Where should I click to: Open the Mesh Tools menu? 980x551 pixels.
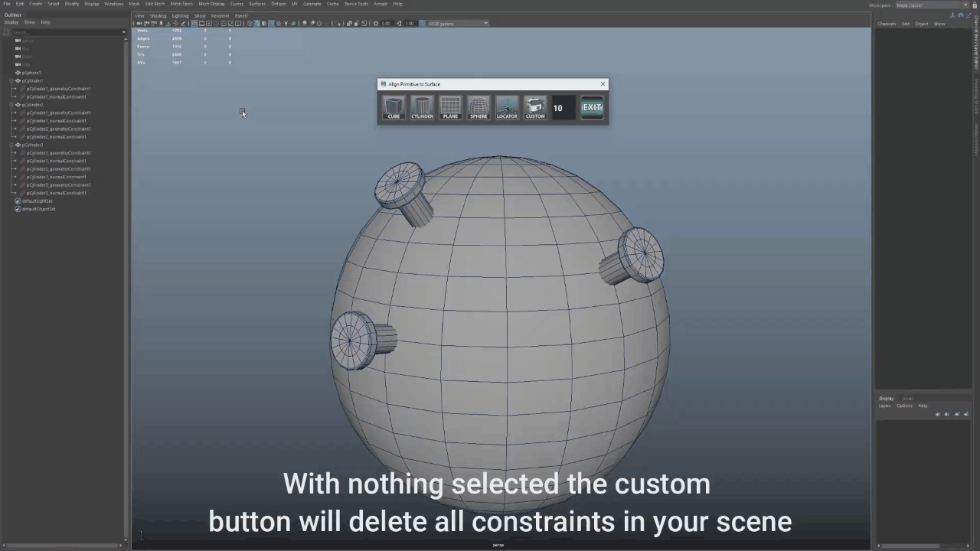tap(181, 4)
